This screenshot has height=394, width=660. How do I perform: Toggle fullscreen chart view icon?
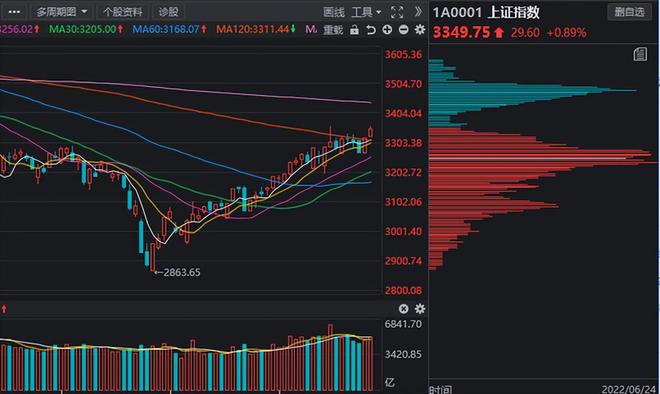pyautogui.click(x=397, y=12)
